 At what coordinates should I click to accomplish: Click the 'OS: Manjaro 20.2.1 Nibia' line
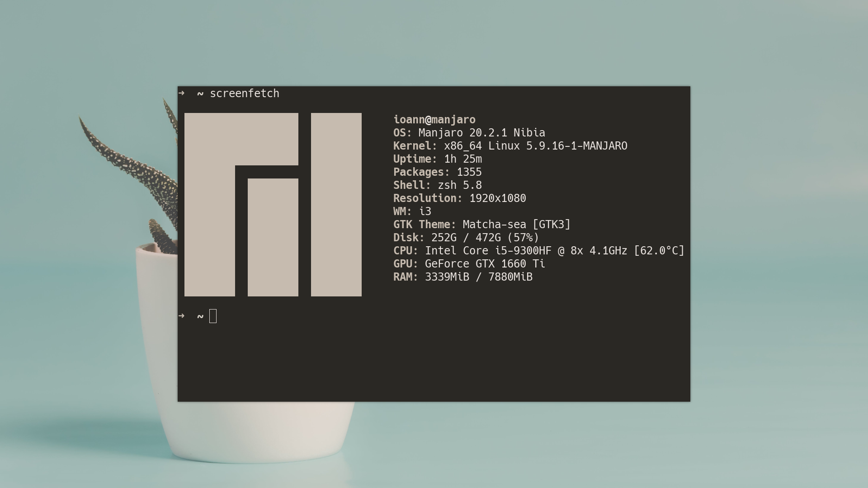point(469,133)
